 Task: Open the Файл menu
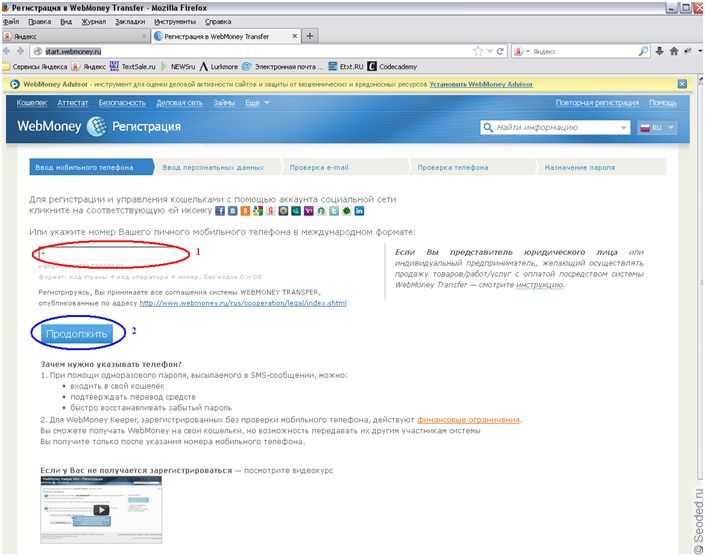[11, 22]
